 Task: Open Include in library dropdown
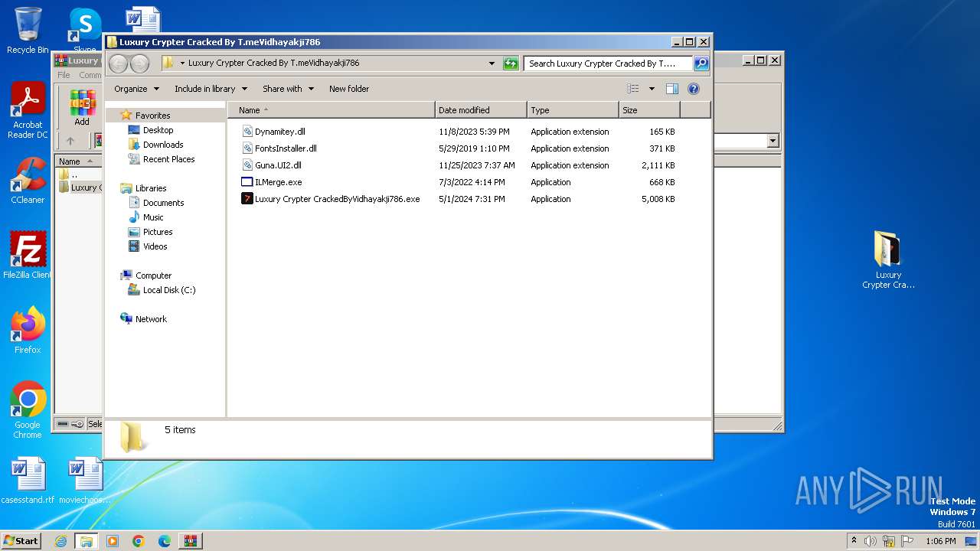click(x=211, y=89)
